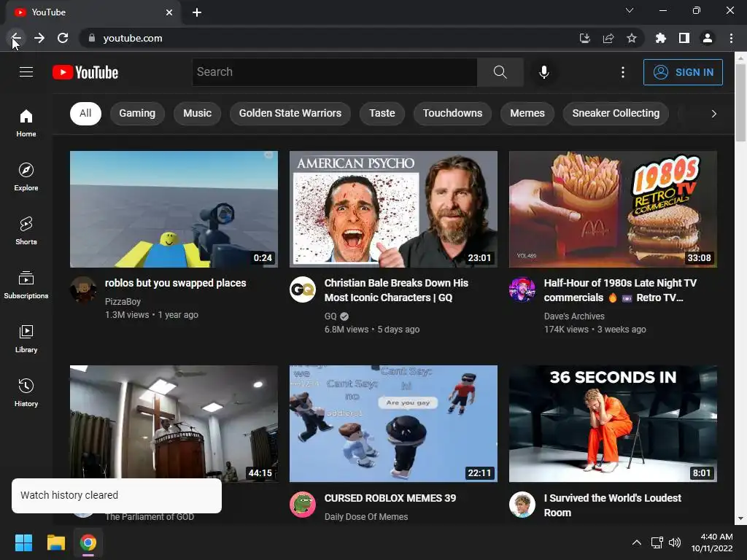This screenshot has width=747, height=560.
Task: Open Chrome profile avatar icon
Action: coord(708,38)
